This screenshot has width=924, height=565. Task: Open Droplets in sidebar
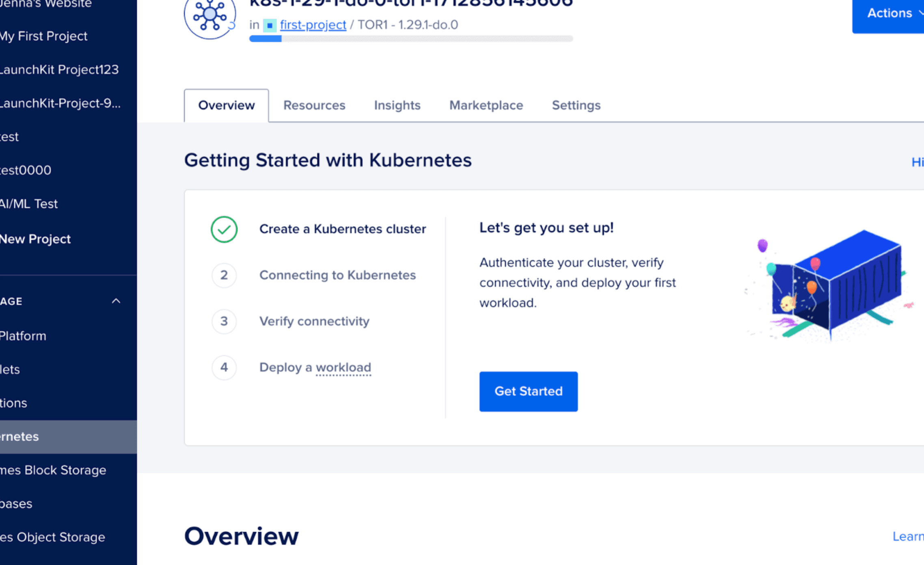[10, 369]
